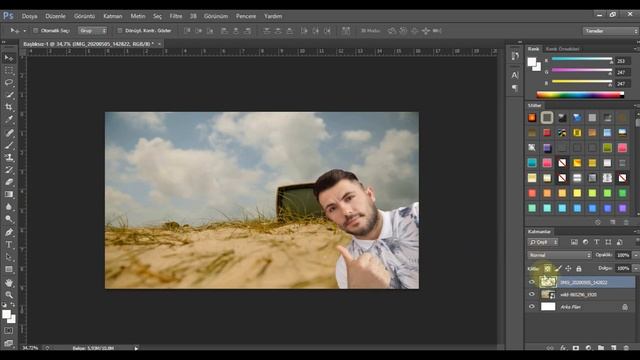Add a layer mask
The image size is (640, 360).
[576, 348]
